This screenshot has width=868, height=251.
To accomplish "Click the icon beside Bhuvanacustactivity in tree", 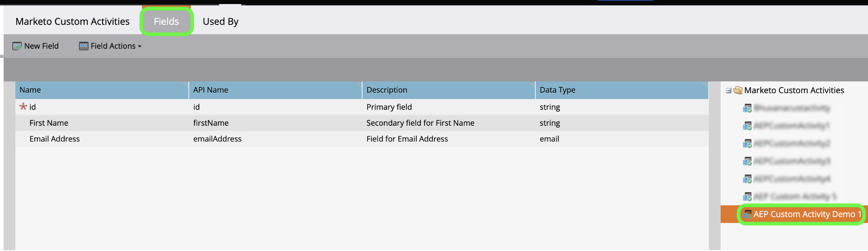I will [x=747, y=108].
